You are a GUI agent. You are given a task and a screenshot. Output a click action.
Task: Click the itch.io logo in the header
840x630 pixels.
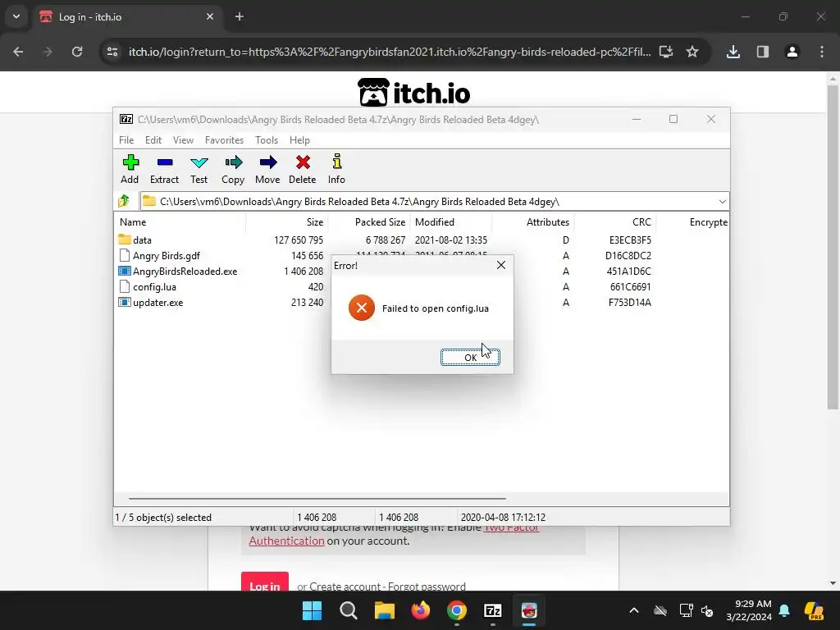[413, 93]
